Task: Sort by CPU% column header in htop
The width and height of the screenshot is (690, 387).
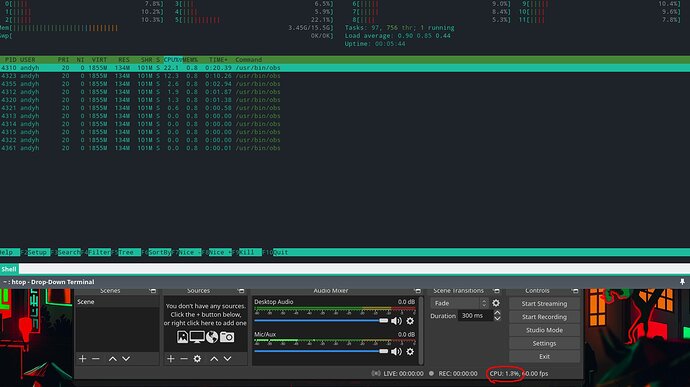Action: click(x=173, y=59)
